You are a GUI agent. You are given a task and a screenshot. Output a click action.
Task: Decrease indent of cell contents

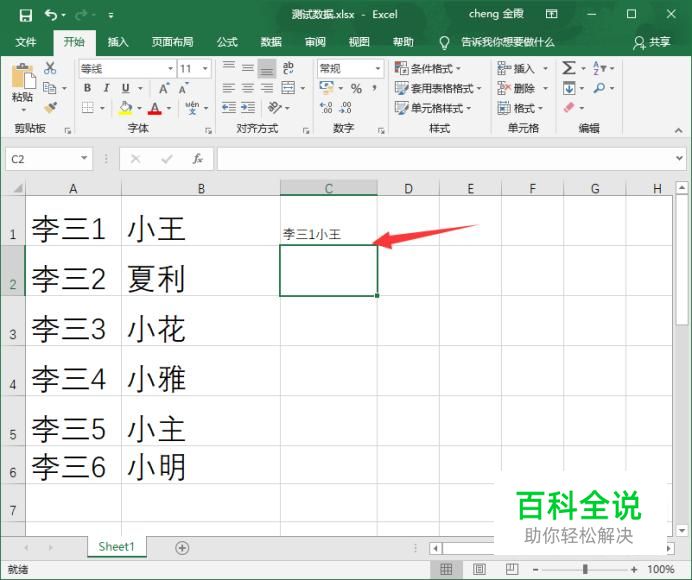(x=228, y=108)
